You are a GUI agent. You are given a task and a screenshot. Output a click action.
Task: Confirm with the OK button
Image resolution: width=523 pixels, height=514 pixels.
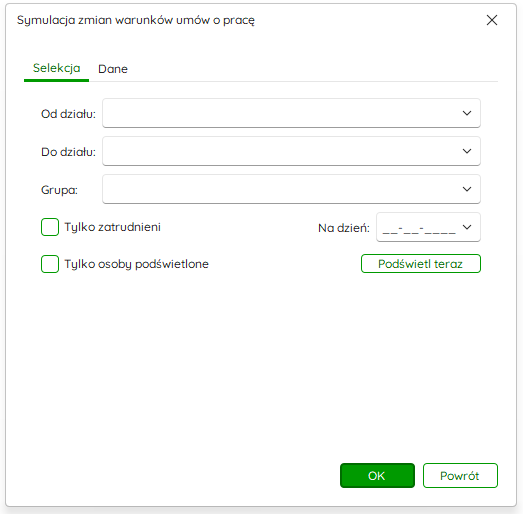(377, 476)
